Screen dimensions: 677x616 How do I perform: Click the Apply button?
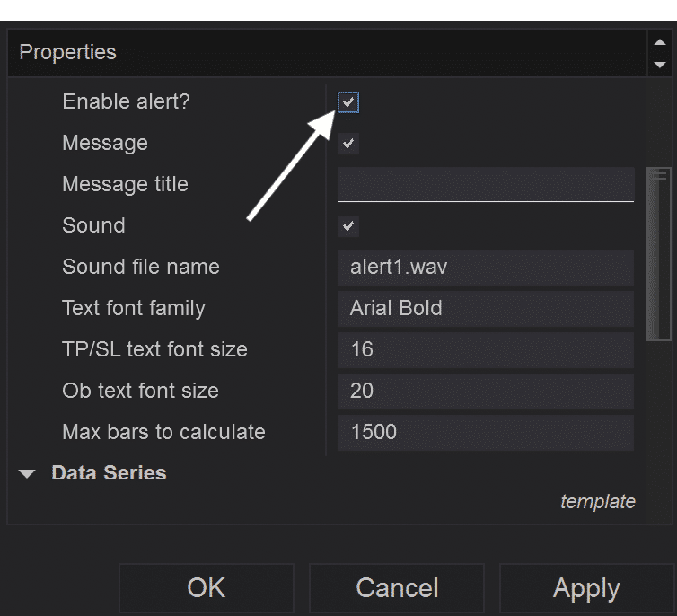pos(586,588)
